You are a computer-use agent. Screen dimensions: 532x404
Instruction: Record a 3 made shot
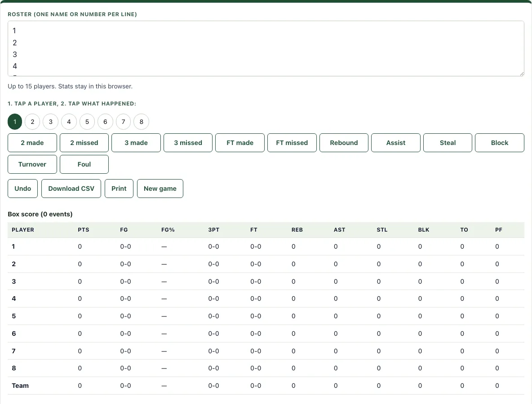click(x=136, y=143)
